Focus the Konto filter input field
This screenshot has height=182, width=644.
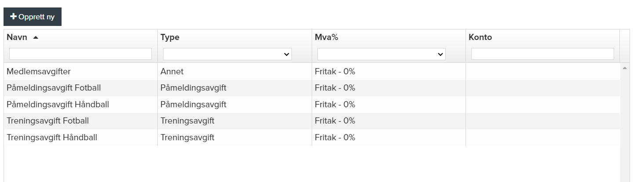[542, 54]
